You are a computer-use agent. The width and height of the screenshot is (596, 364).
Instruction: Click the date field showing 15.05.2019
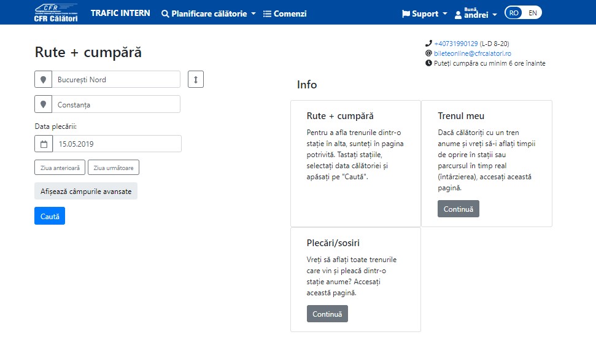[117, 144]
